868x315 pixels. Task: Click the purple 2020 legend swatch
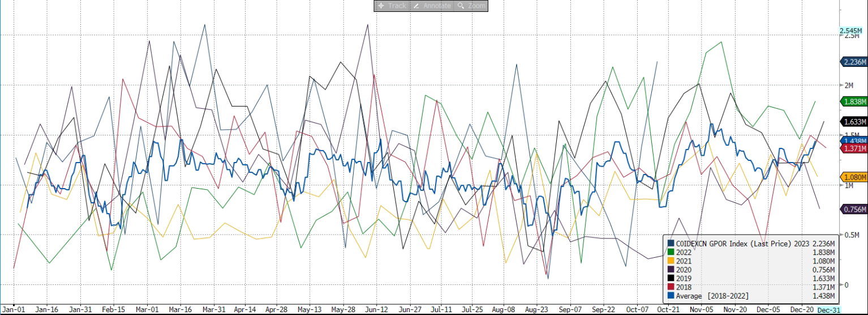pyautogui.click(x=671, y=270)
